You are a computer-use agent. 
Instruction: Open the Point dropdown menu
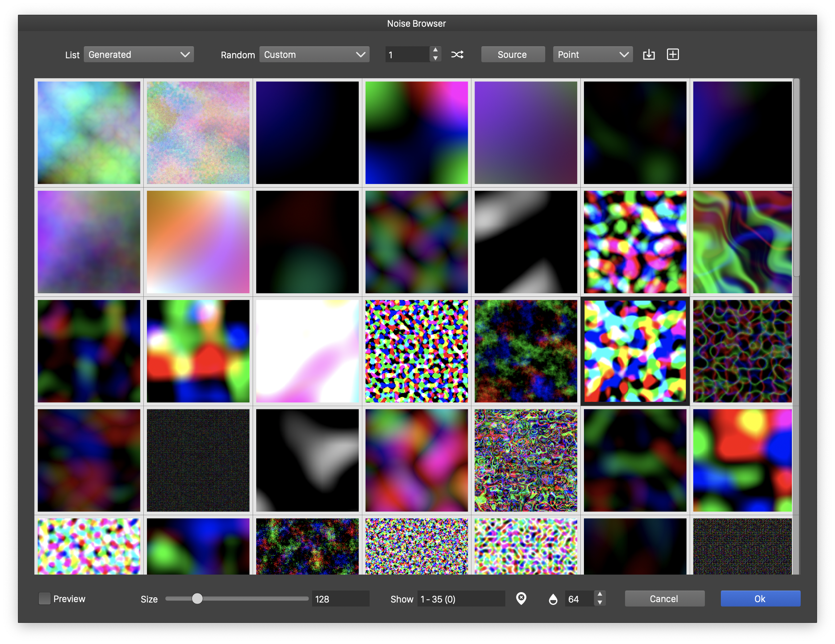tap(592, 55)
